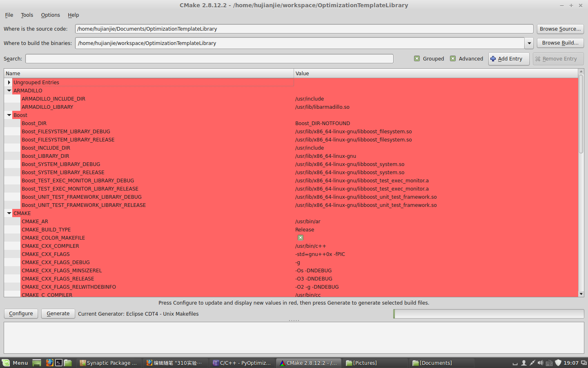Switch to the Documents folder taskbar window
The height and width of the screenshot is (368, 588).
click(442, 363)
